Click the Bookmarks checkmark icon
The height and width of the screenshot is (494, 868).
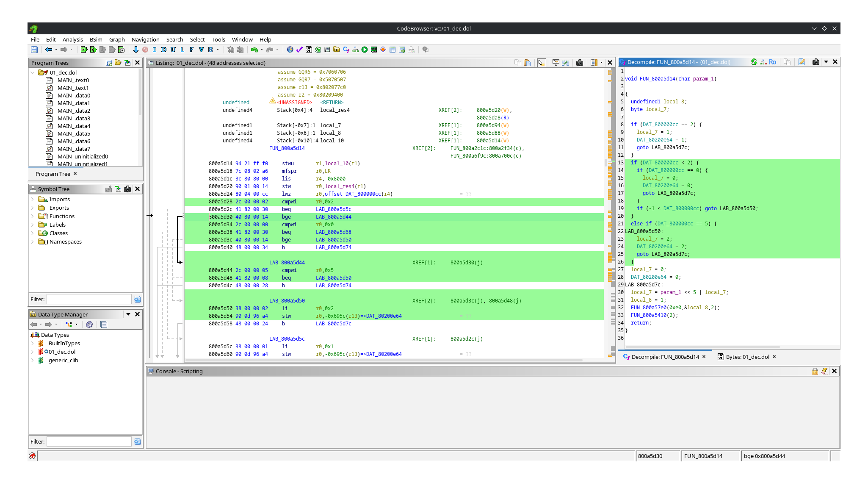[299, 50]
